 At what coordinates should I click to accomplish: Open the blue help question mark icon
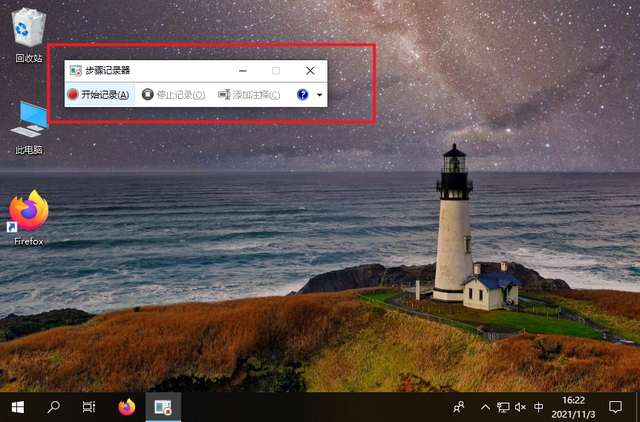tap(303, 95)
